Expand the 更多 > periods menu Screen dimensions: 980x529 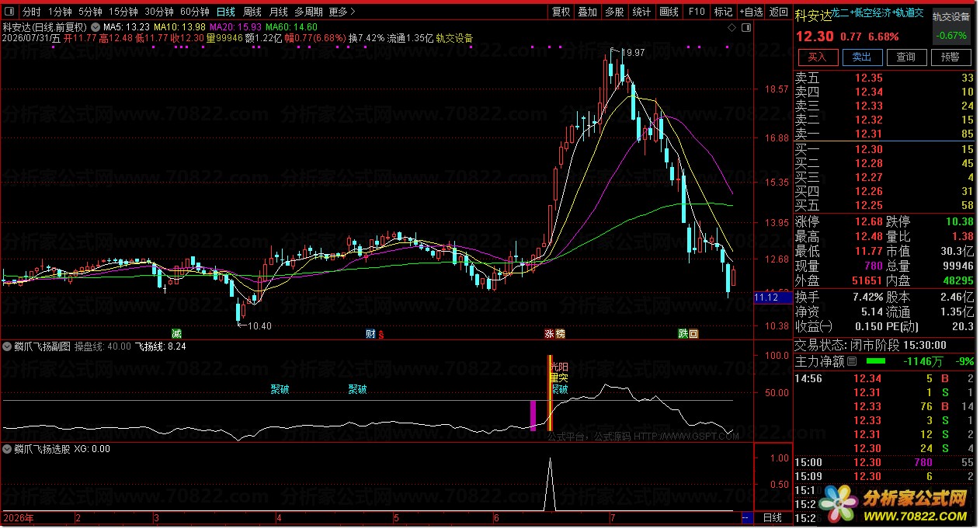pyautogui.click(x=342, y=12)
